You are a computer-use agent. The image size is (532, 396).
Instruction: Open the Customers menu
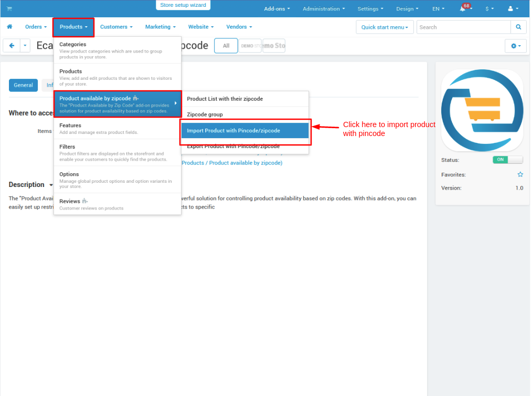click(116, 27)
